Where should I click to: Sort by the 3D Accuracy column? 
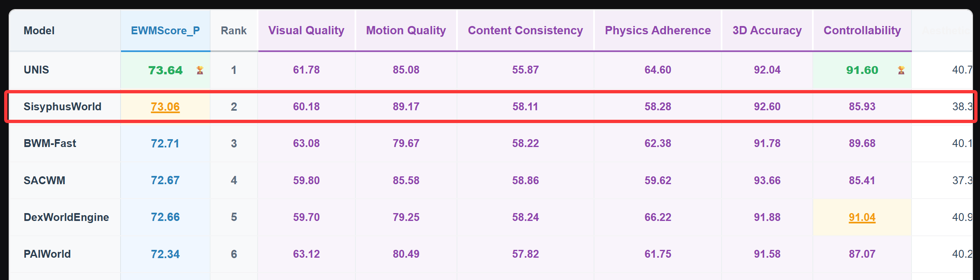(767, 31)
